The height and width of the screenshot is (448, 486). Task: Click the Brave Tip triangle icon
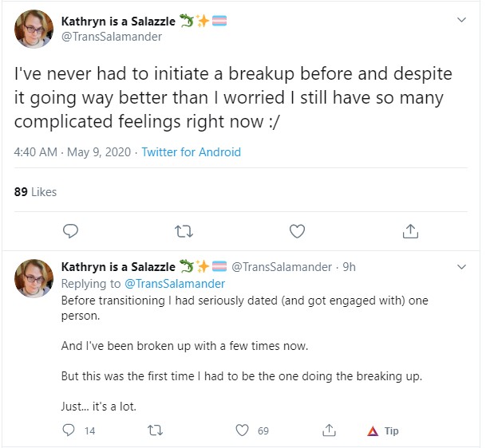click(373, 431)
